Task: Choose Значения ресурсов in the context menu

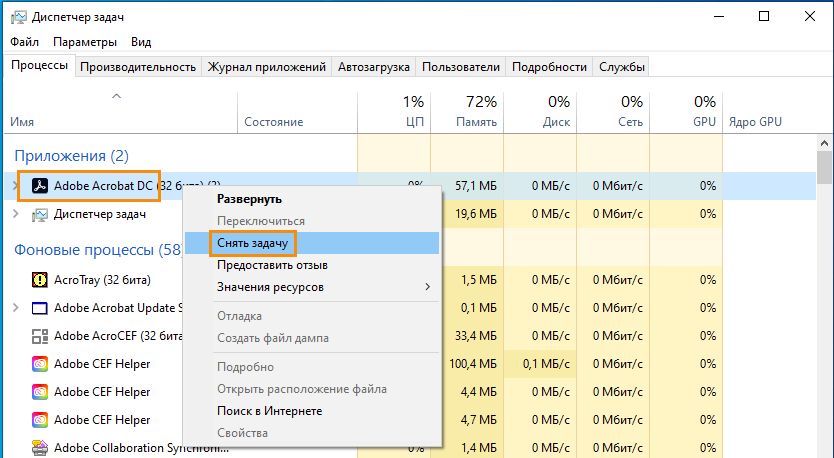Action: point(312,287)
